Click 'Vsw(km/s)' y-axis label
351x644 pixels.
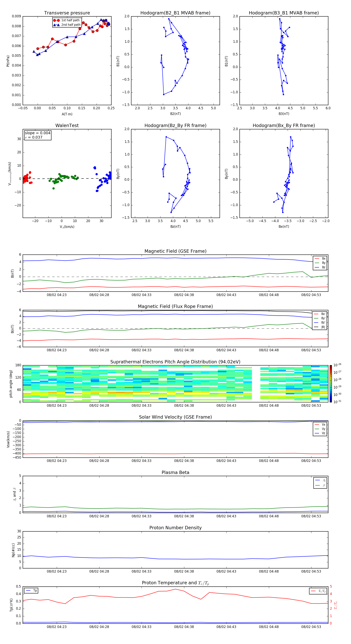coord(8,439)
